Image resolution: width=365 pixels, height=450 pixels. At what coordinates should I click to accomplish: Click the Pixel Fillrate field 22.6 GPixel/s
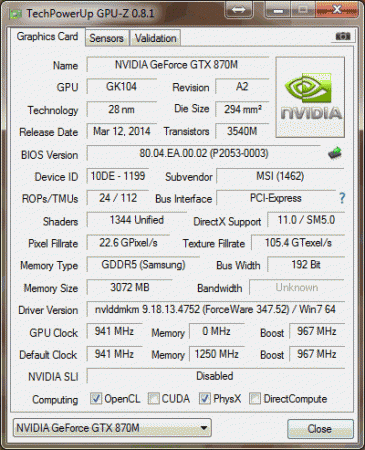pos(128,242)
